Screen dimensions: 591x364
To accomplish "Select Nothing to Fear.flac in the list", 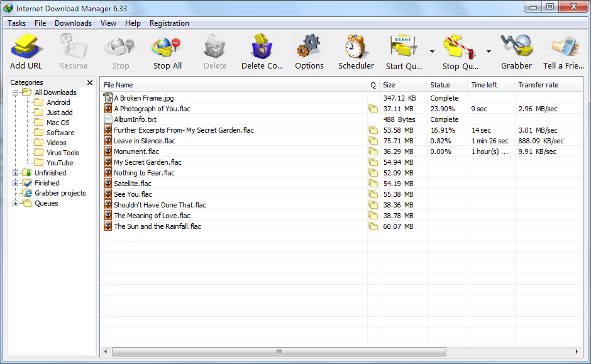I will tap(144, 173).
